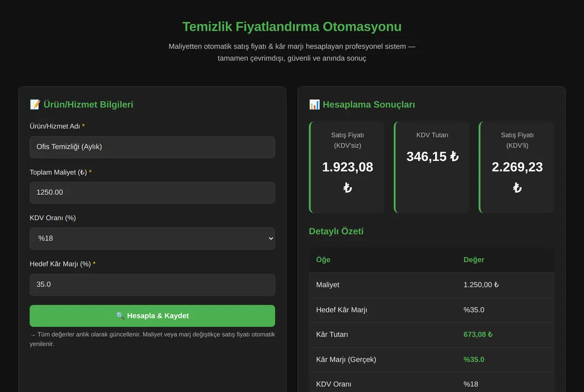This screenshot has height=392, width=584.
Task: Click the Hedef Kâr Marjı table row label
Action: tap(342, 310)
